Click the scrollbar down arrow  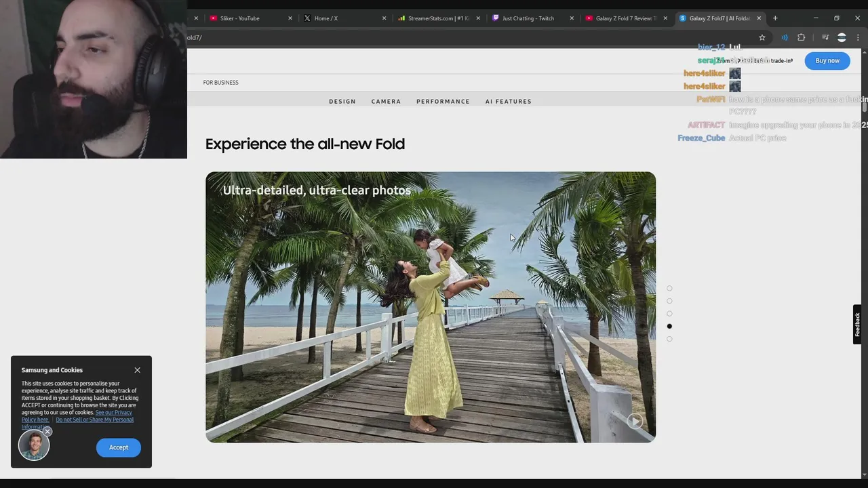point(865,475)
